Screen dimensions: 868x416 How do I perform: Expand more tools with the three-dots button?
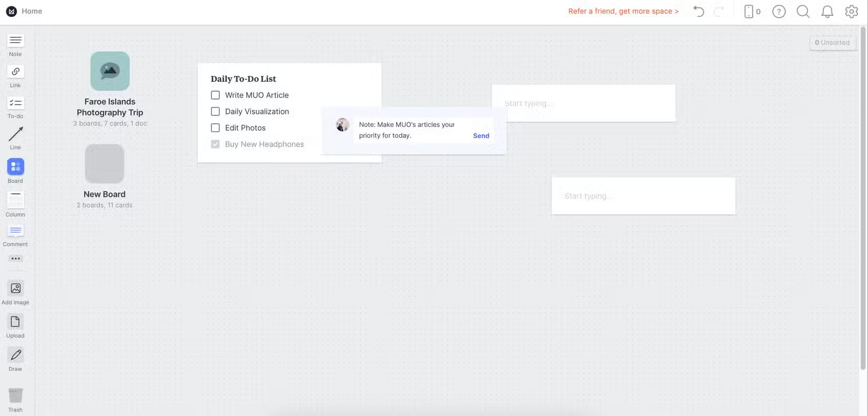click(15, 259)
